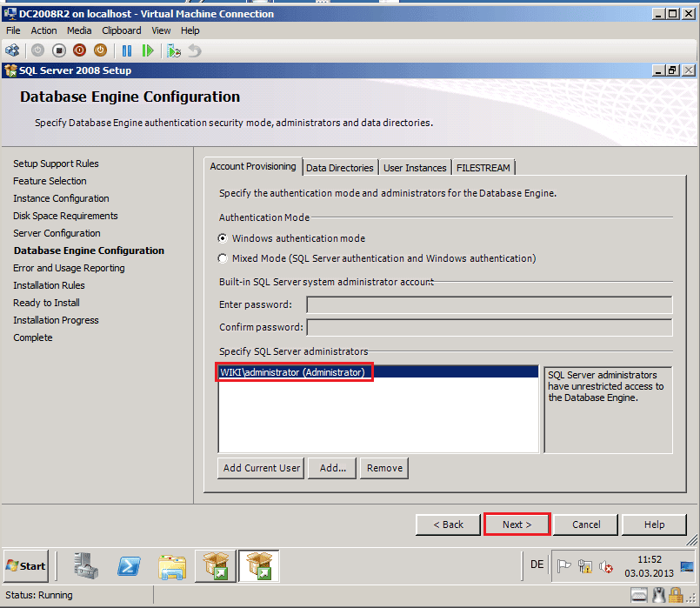Viewport: 700px width, 608px height.
Task: Switch to active SQL setup taskbar item
Action: (259, 565)
